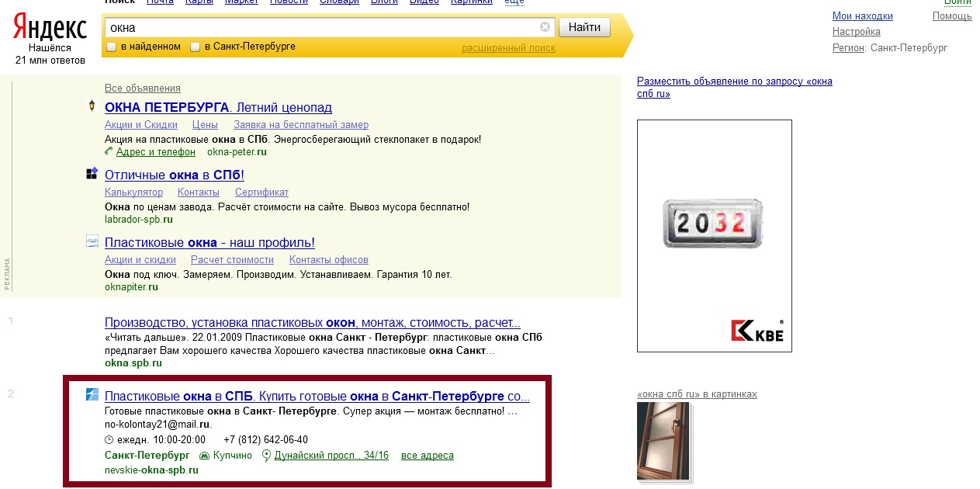Visit labrador-spb.ru green URL
Viewport: 980px width, 489px height.
point(138,220)
